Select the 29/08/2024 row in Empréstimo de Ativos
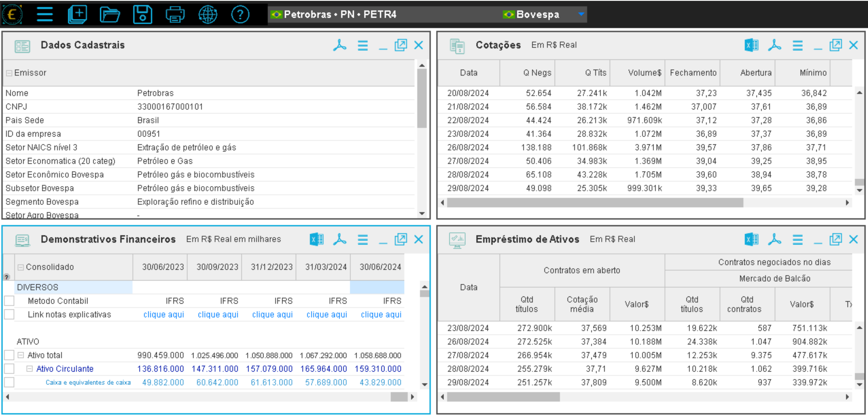 click(645, 382)
